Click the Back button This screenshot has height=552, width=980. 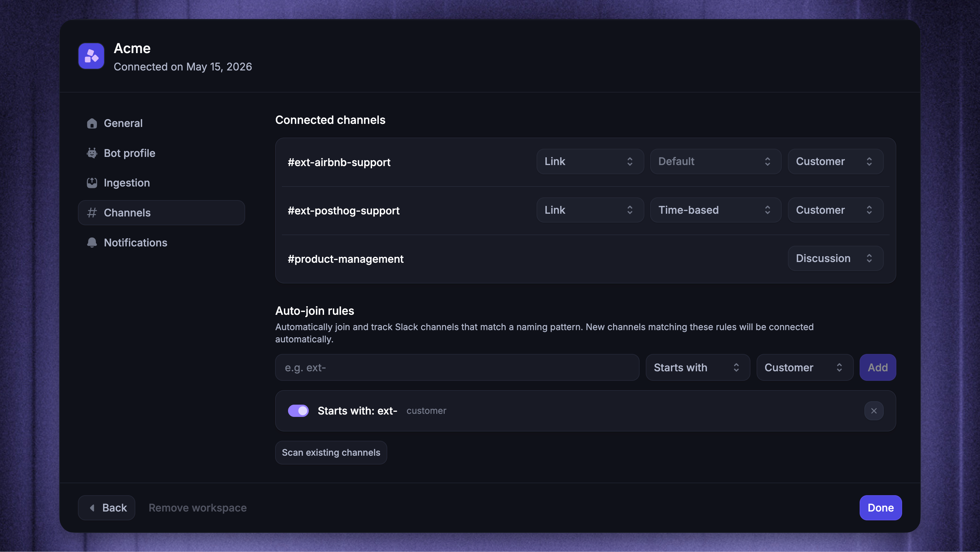(106, 508)
